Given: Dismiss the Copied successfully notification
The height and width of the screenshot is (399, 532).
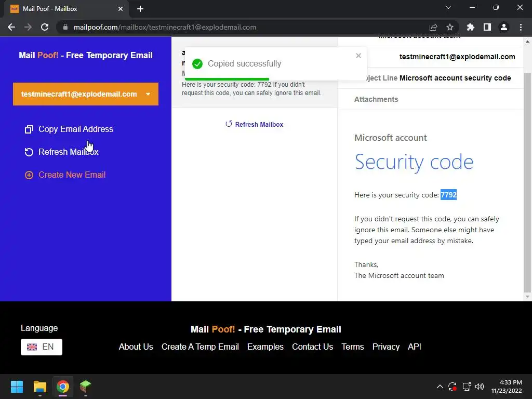Looking at the screenshot, I should (358, 56).
